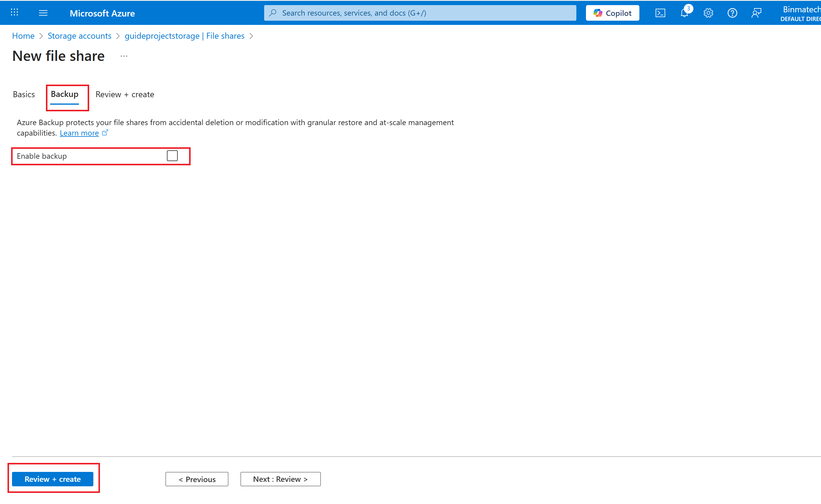This screenshot has height=504, width=821.
Task: Open guideprojectstorage File shares breadcrumb
Action: pos(184,36)
